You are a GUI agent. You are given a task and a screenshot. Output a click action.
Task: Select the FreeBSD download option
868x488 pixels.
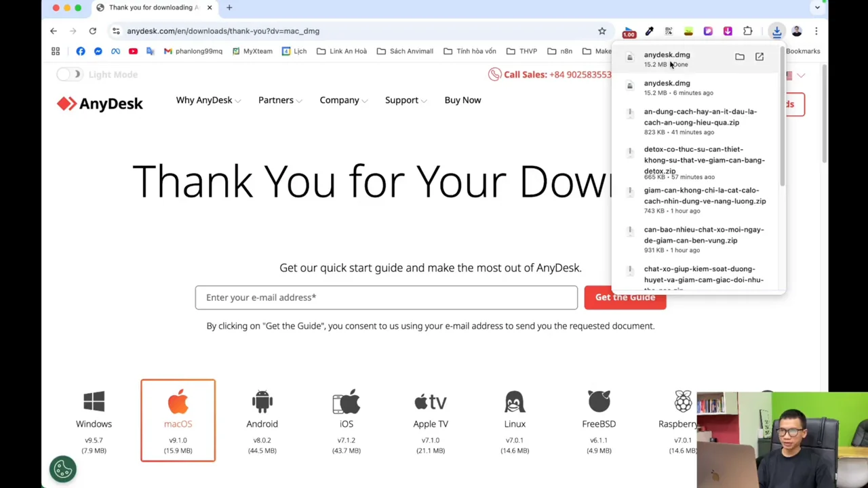click(599, 421)
